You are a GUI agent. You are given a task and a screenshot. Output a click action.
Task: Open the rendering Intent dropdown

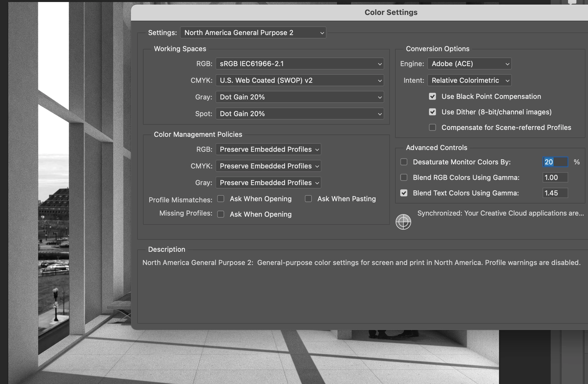click(x=469, y=80)
